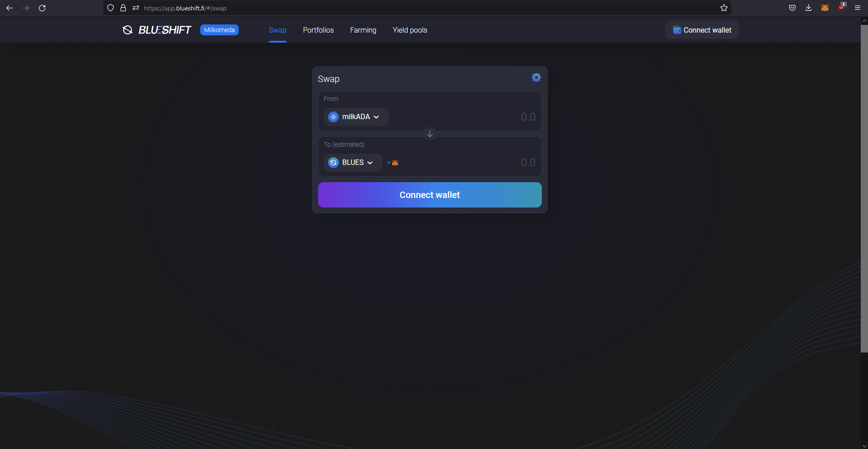868x449 pixels.
Task: Open Pocket save icon in toolbar
Action: (x=792, y=8)
